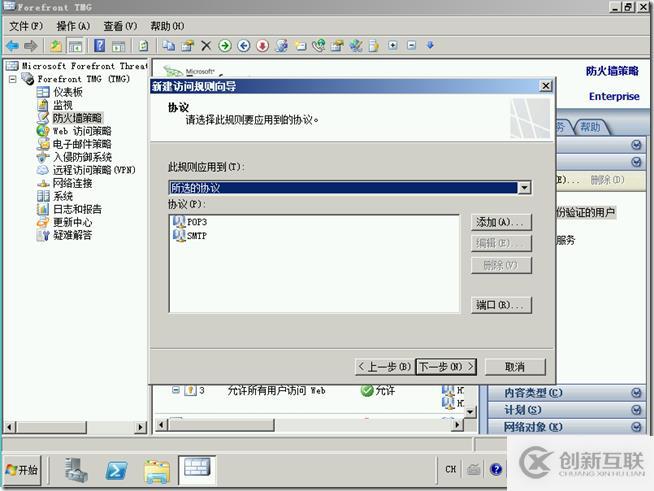Click the green phone toolbar icon

[319, 45]
